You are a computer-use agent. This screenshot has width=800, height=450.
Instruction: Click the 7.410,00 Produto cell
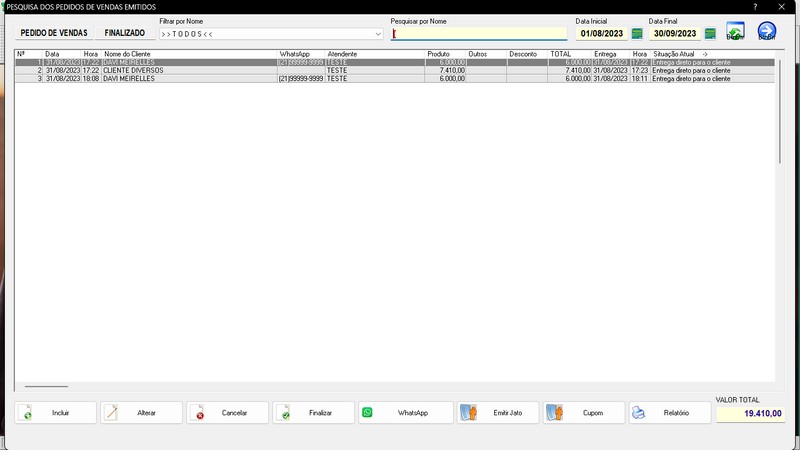445,70
